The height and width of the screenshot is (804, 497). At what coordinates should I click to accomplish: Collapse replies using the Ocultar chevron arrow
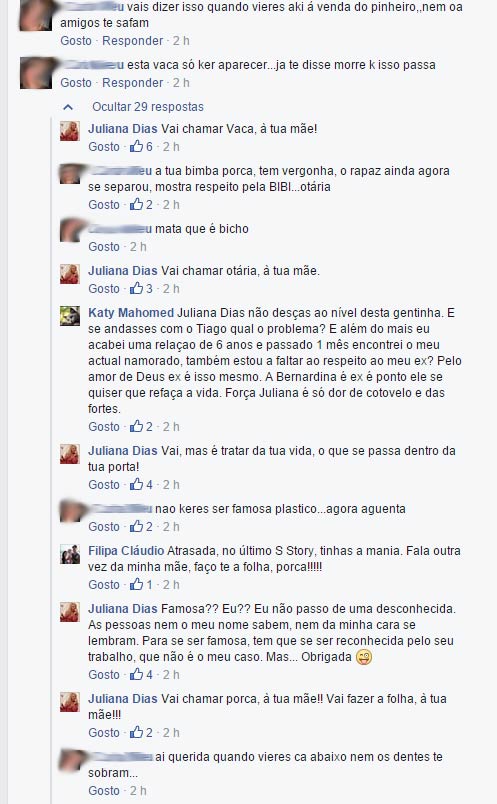[68, 107]
